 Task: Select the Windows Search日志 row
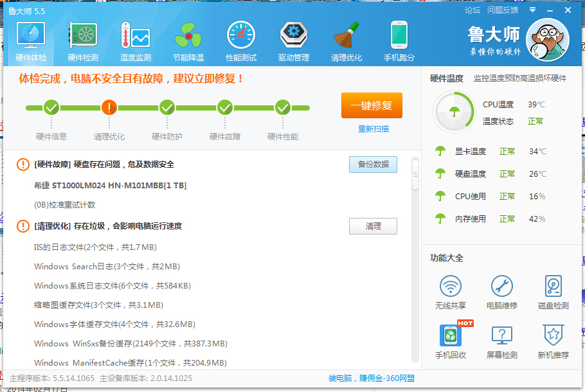point(107,266)
